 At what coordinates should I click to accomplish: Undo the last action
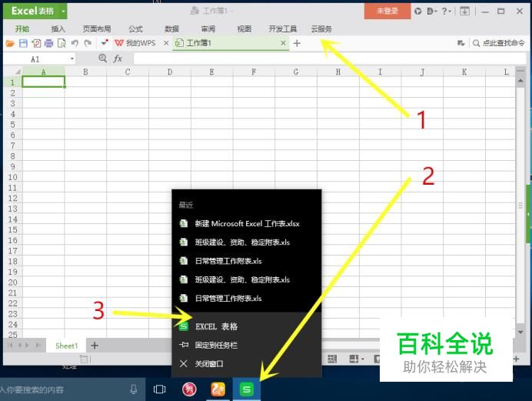coord(75,43)
